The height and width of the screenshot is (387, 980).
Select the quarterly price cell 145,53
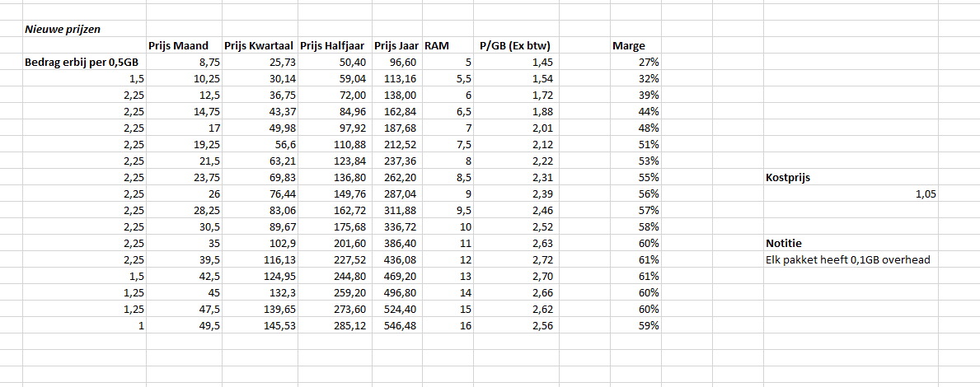276,325
